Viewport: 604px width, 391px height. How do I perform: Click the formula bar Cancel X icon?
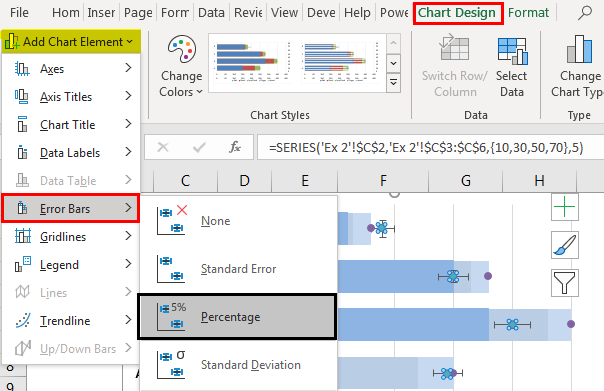tap(163, 147)
